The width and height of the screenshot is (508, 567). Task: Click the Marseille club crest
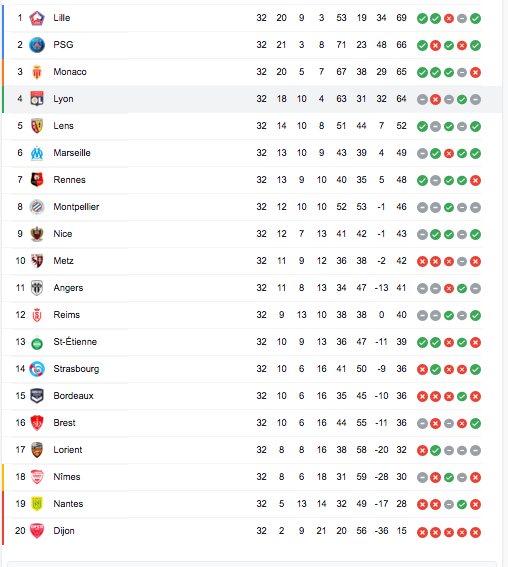[x=37, y=153]
